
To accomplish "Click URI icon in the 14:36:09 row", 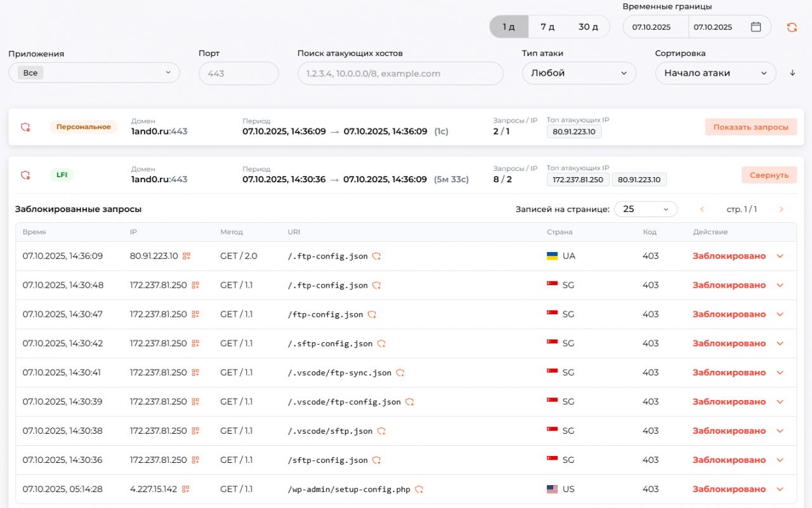I will 376,257.
